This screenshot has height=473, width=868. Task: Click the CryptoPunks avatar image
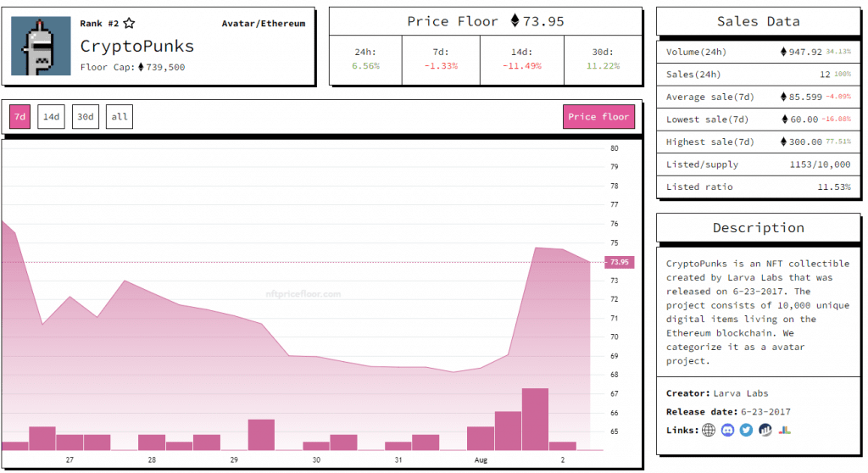pos(41,46)
